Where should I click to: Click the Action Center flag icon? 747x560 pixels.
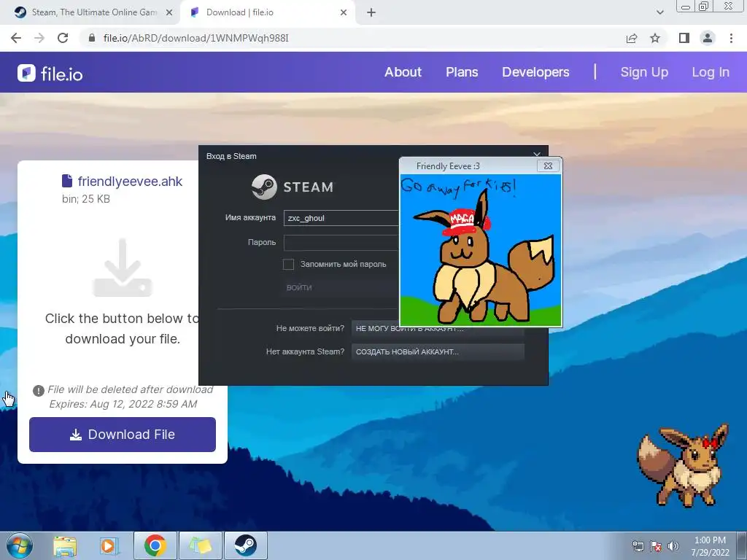[x=656, y=547]
